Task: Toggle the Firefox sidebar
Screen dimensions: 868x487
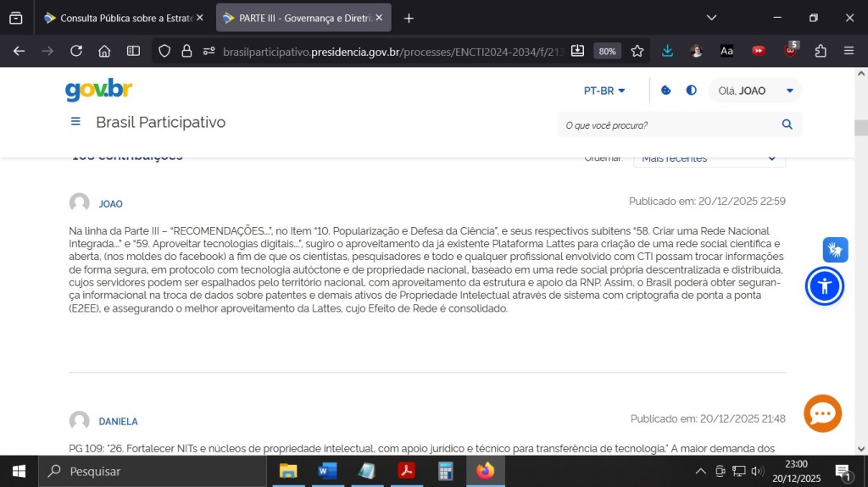Action: tap(133, 51)
